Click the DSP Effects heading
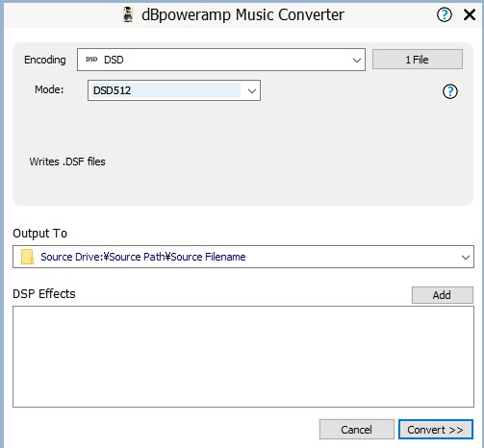This screenshot has width=484, height=448. click(x=44, y=294)
